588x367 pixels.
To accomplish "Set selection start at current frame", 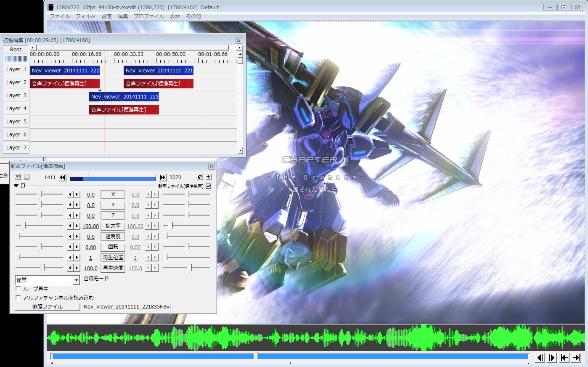I will click(564, 358).
